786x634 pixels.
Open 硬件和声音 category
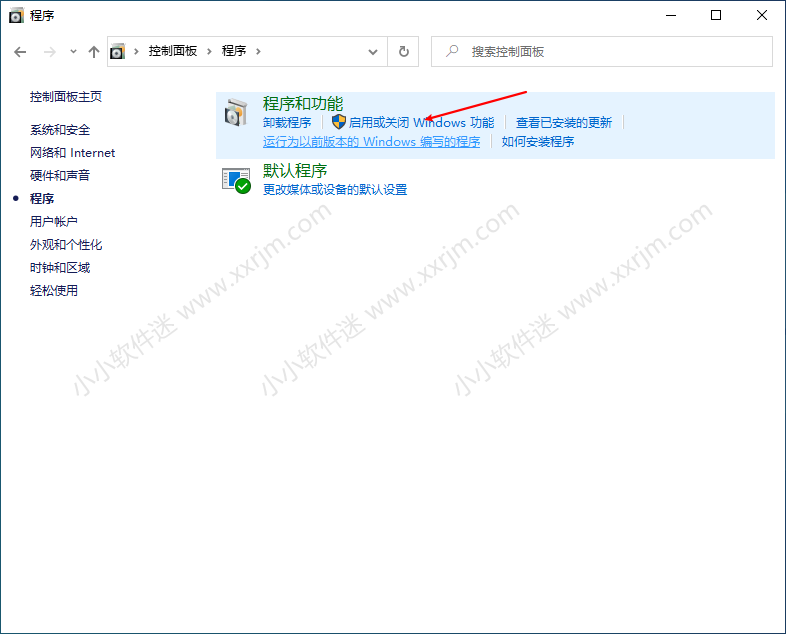coord(60,175)
